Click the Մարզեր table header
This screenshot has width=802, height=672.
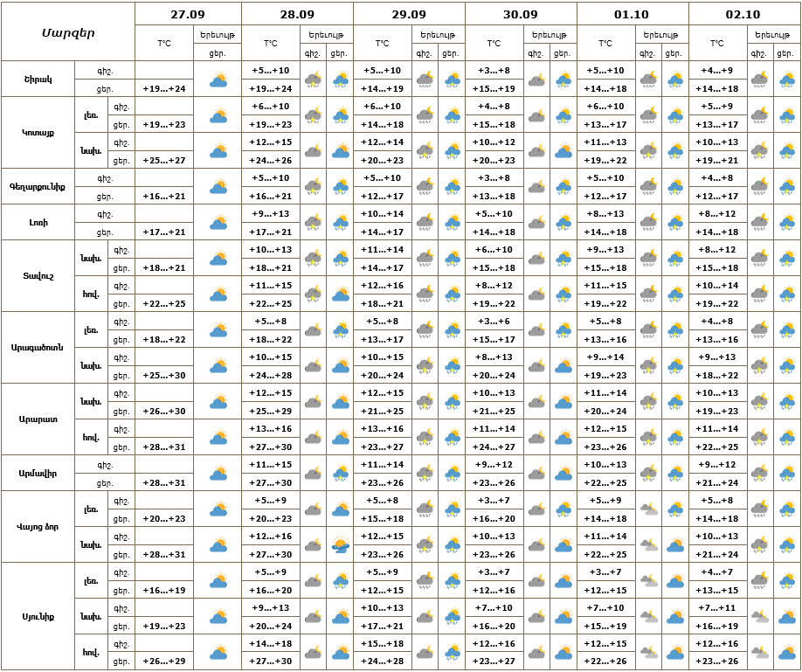pyautogui.click(x=68, y=34)
